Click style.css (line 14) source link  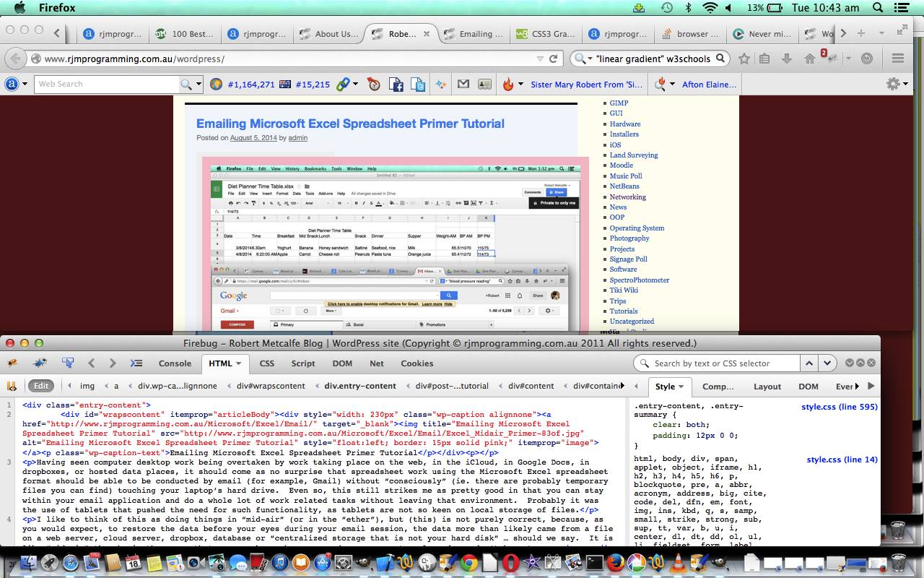[842, 460]
